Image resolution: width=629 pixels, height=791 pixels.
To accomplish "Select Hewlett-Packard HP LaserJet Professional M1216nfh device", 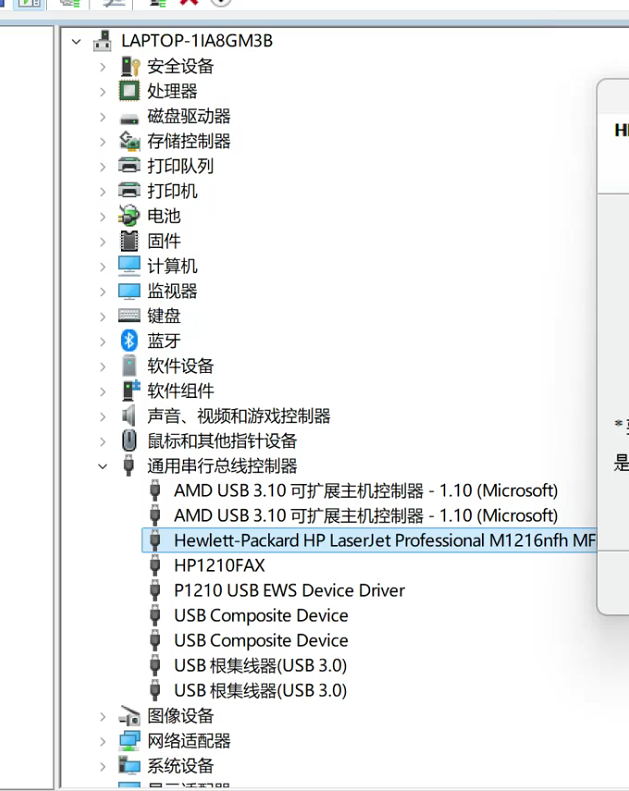I will (369, 540).
